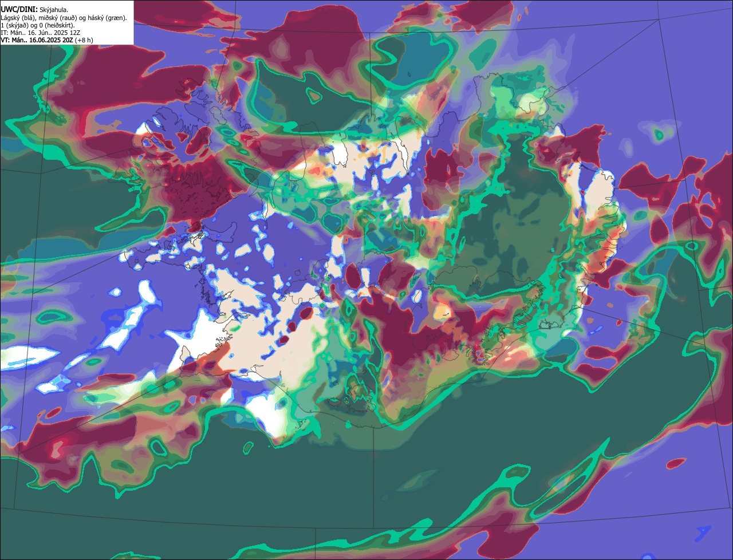Click the VT valid time "16.06.2025 20Z (+8 h)"
Screen dimensions: 733x560
coord(61,40)
